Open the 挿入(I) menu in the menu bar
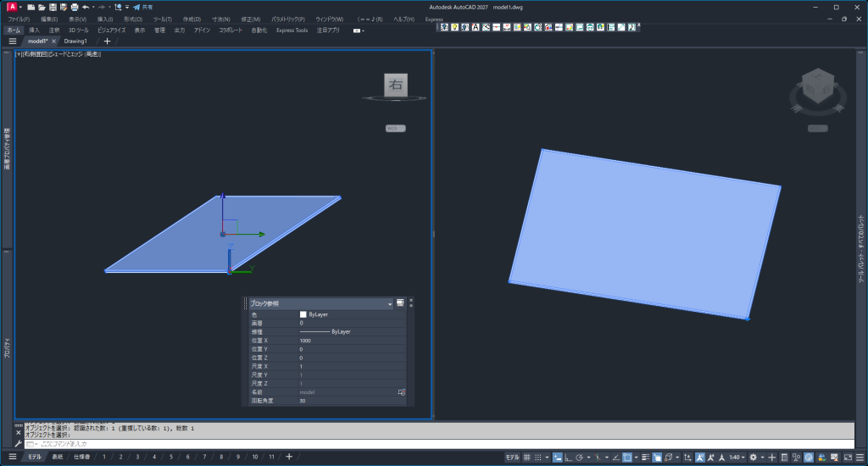868x466 pixels. [x=105, y=19]
